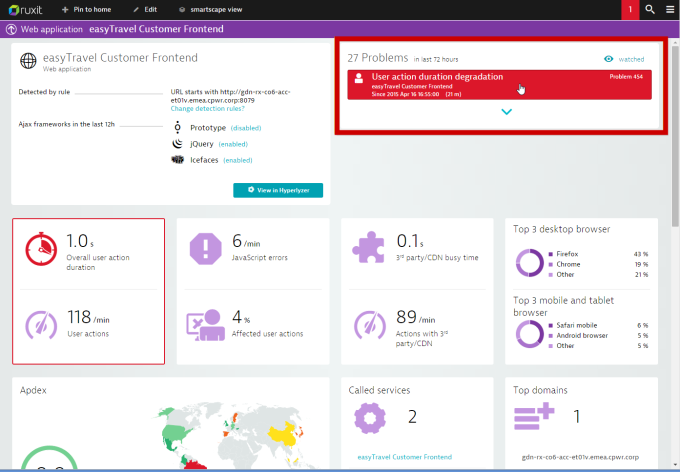Select Chrome 19 % row

598,264
